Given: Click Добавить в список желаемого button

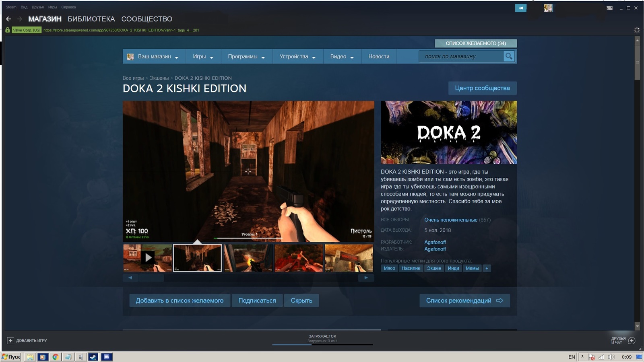Looking at the screenshot, I should click(x=180, y=300).
